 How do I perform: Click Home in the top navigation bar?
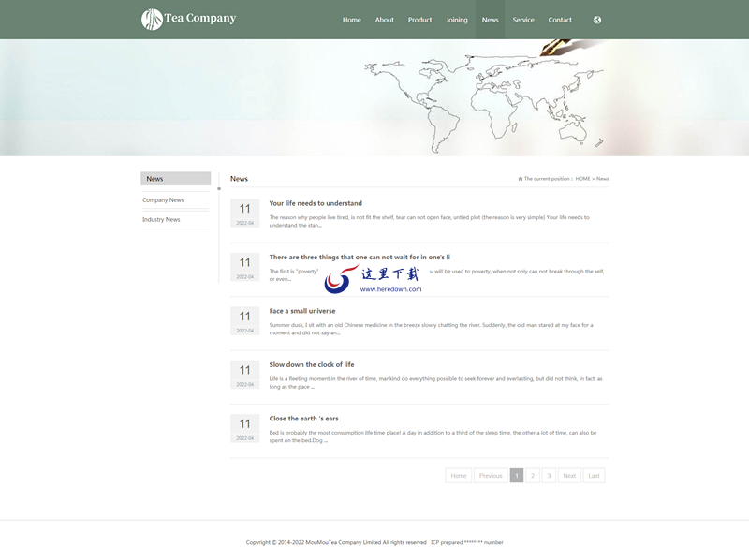pos(351,19)
